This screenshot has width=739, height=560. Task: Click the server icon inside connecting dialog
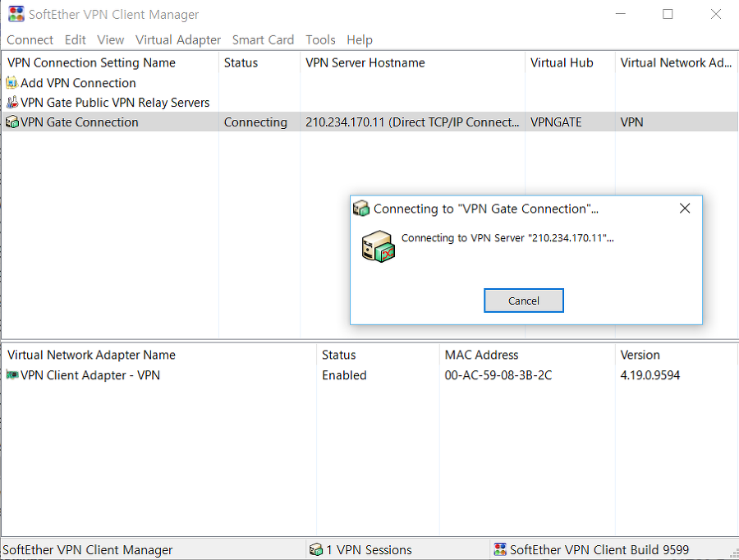[x=378, y=246]
